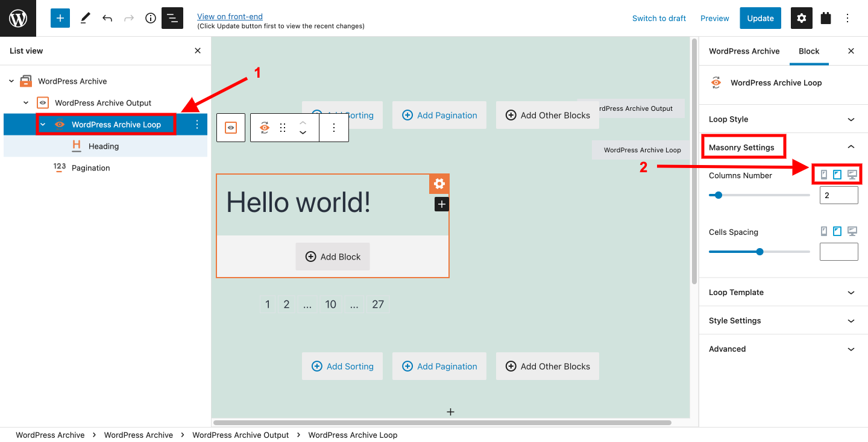868x442 pixels.
Task: Click Add Other Blocks below the page numbers
Action: pos(547,366)
